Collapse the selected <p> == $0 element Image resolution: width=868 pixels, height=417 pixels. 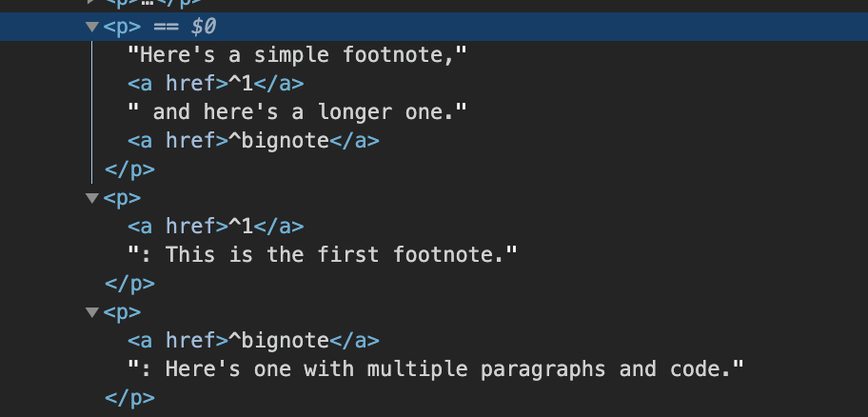[92, 27]
